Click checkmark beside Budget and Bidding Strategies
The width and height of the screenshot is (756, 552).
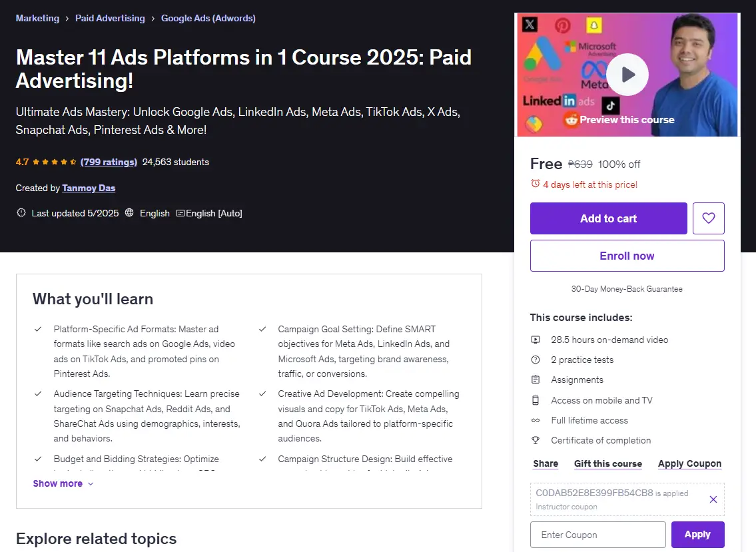coord(38,459)
